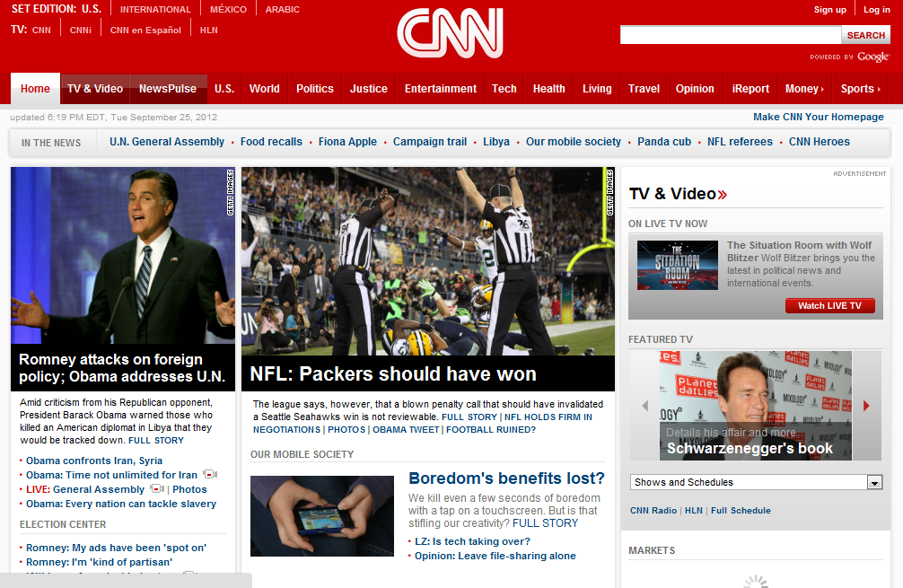Open CNN en Español TV link
This screenshot has height=588, width=903.
click(x=145, y=30)
